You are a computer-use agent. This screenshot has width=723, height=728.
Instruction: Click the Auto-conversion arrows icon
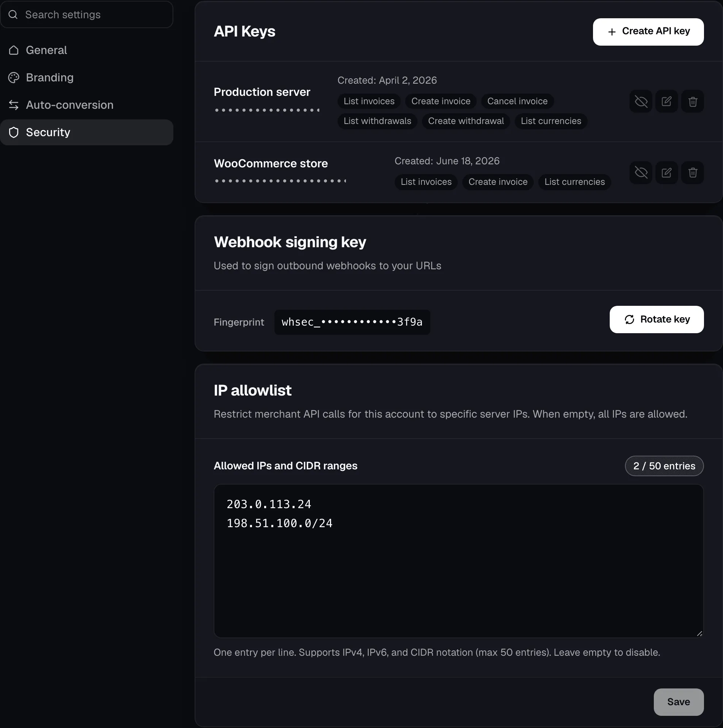coord(14,105)
